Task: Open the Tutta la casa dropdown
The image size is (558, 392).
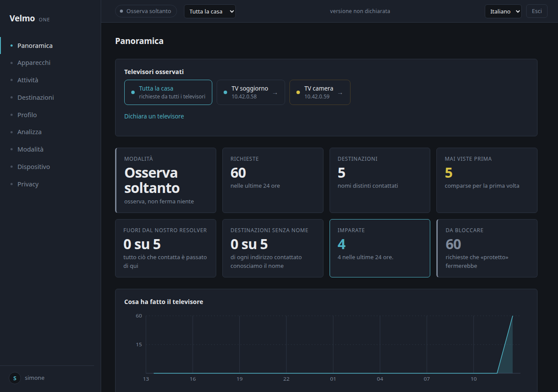Action: coord(210,11)
